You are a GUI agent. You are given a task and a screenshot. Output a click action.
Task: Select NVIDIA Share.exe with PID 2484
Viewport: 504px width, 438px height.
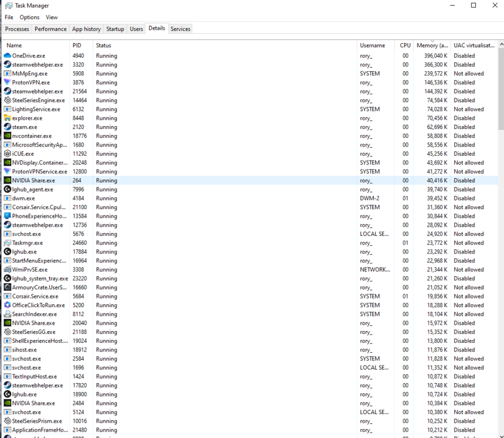pyautogui.click(x=33, y=403)
